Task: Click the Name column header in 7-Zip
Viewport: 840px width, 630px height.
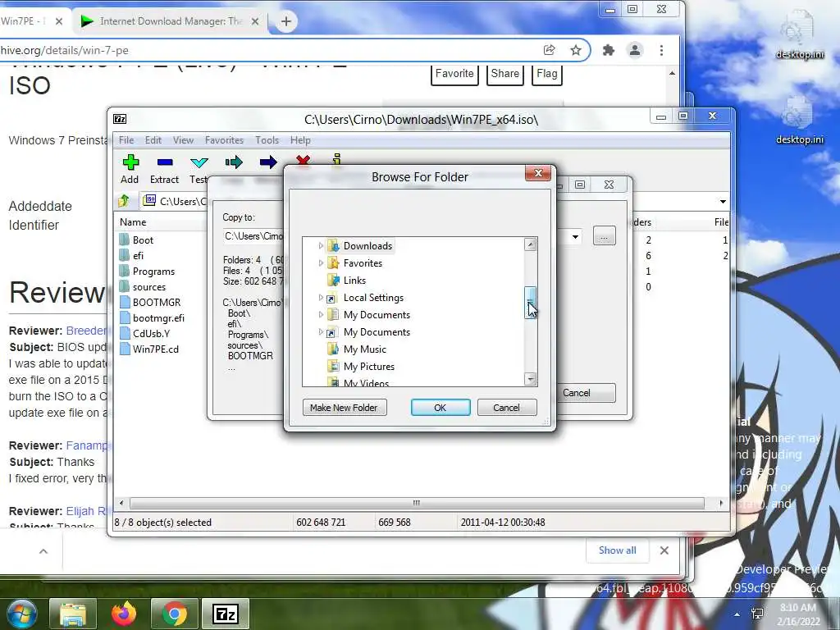Action: click(133, 221)
